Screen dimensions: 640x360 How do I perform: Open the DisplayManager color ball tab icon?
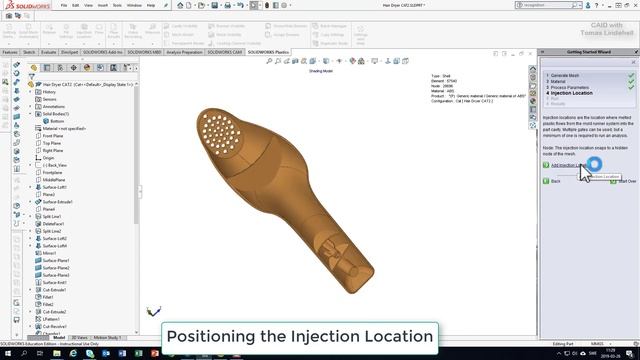pyautogui.click(x=87, y=68)
